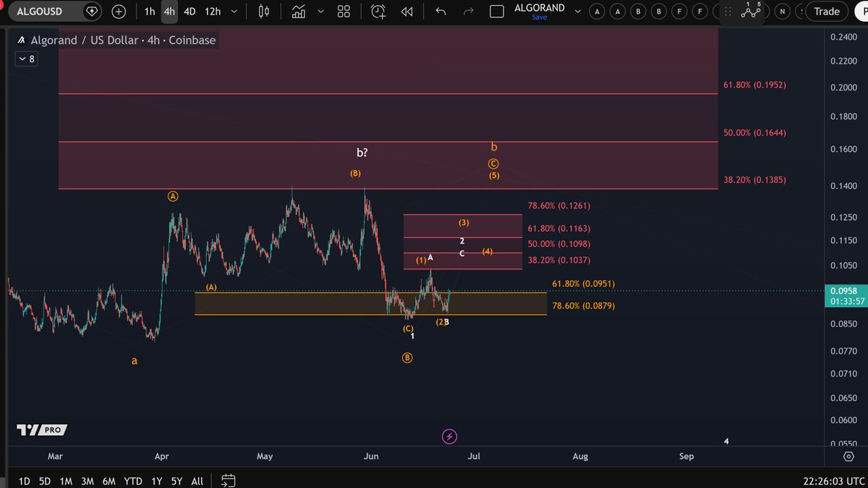The image size is (868, 488).
Task: Open the chart layout selector square icon
Action: [496, 12]
